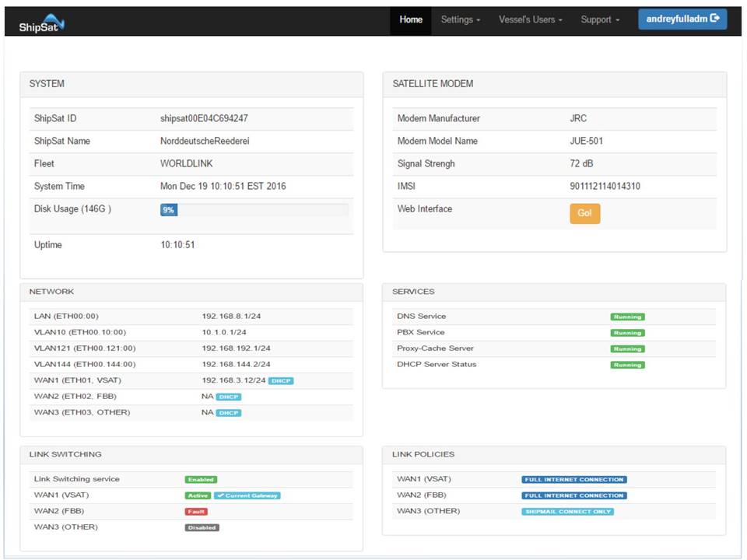Click the Fleet value WORLDLINK
747x560 pixels.
(186, 163)
